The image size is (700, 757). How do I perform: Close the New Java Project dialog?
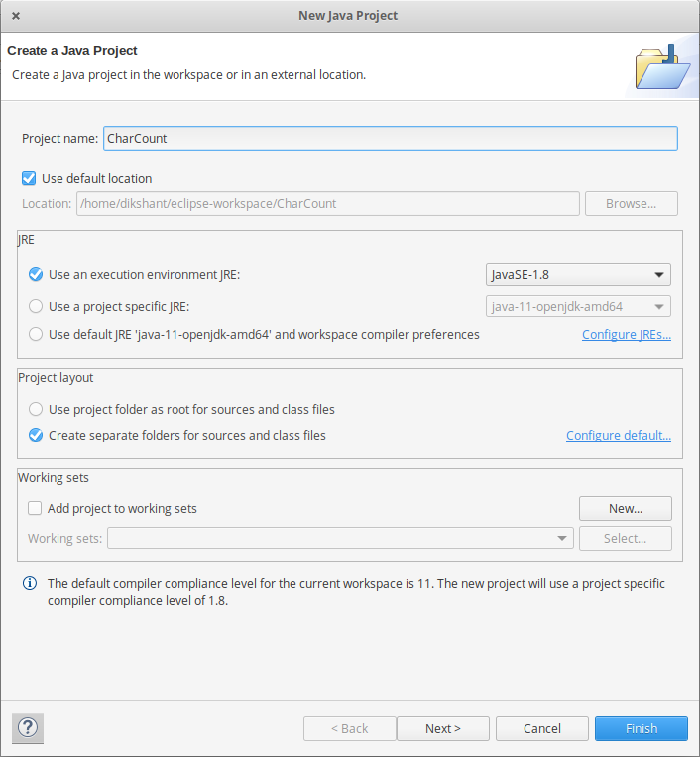coord(16,16)
